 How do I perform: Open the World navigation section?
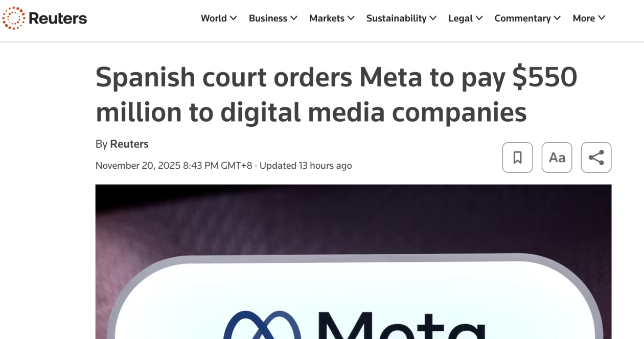214,18
